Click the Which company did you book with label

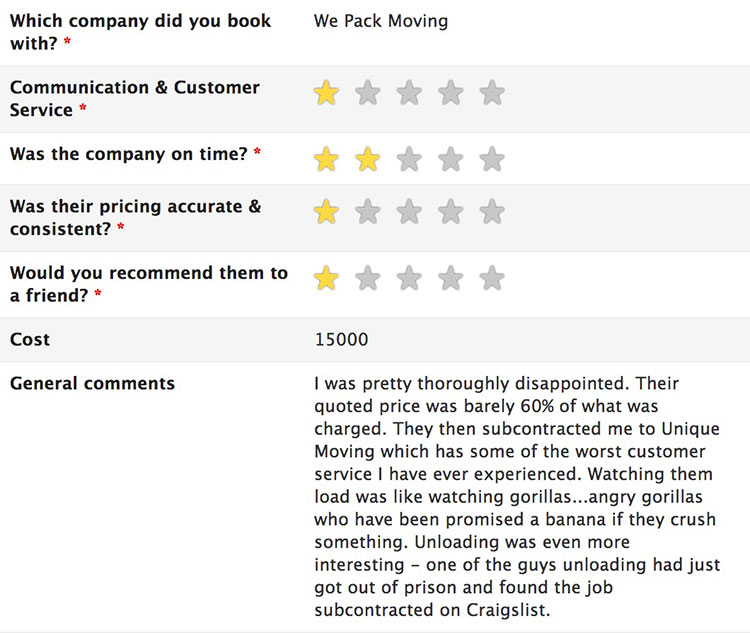point(140,32)
